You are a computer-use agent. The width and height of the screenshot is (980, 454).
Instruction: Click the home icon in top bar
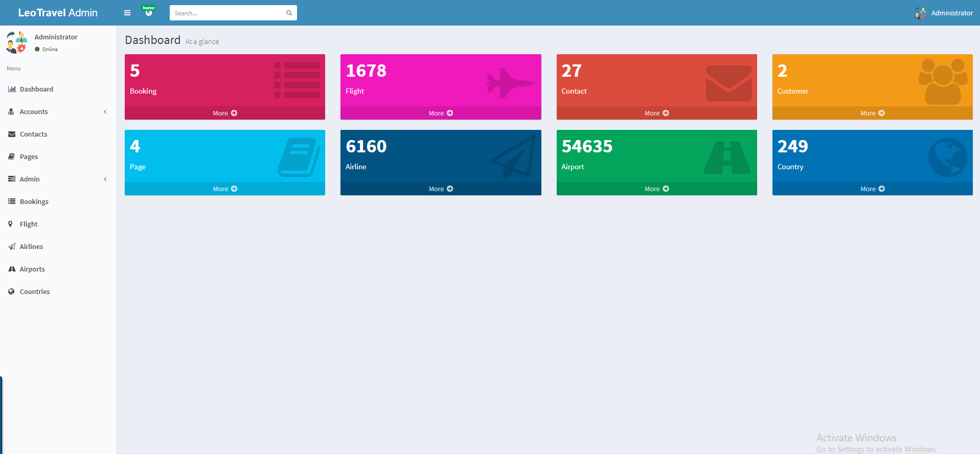click(x=149, y=12)
